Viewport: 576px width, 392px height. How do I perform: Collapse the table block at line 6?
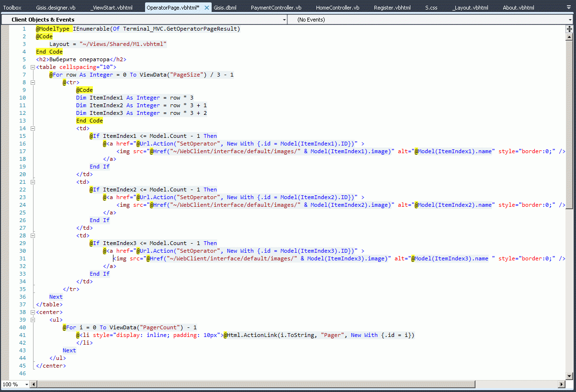pyautogui.click(x=33, y=67)
